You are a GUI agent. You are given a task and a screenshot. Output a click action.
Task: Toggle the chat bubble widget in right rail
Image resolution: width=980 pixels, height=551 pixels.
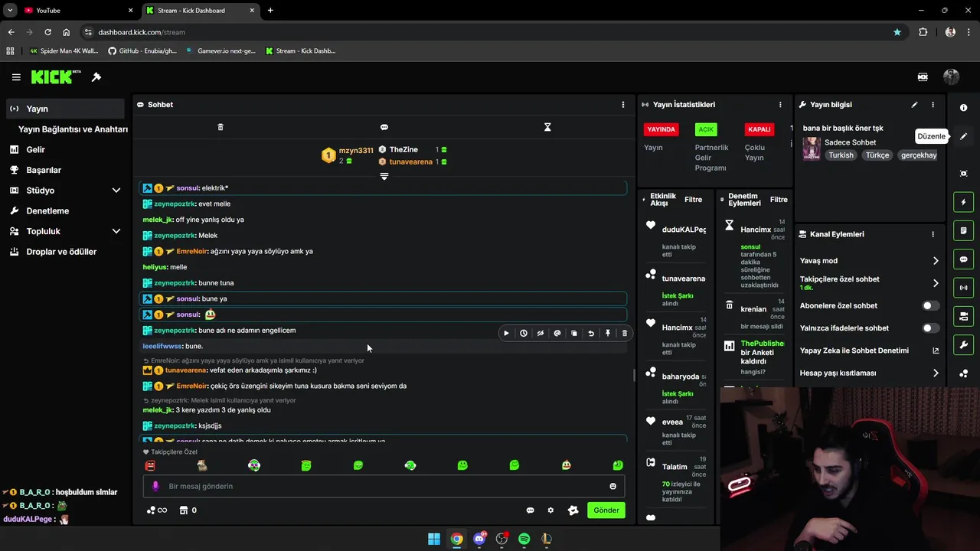pos(964,259)
